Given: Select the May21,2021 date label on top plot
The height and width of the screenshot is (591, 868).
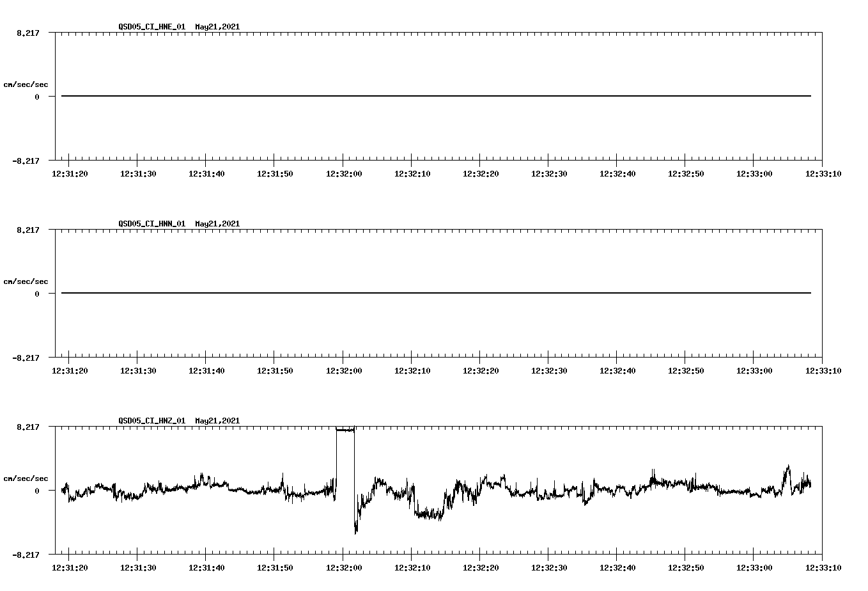Looking at the screenshot, I should (217, 27).
